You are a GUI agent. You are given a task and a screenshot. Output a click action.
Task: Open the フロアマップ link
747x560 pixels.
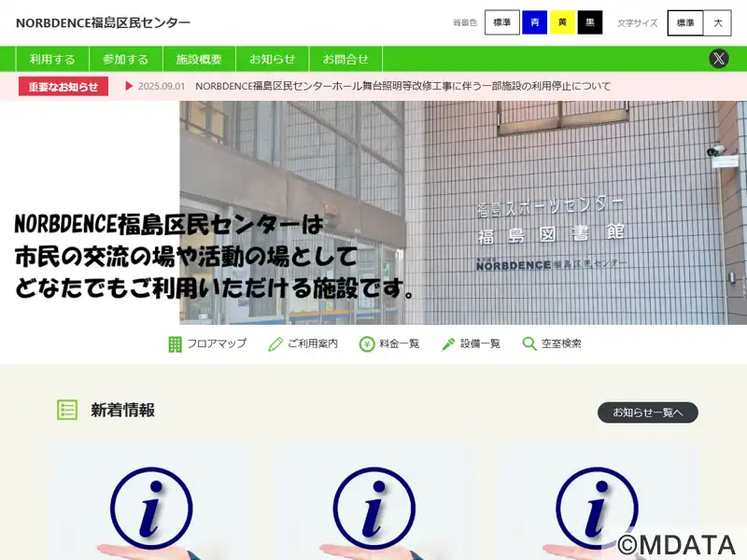[x=217, y=343]
